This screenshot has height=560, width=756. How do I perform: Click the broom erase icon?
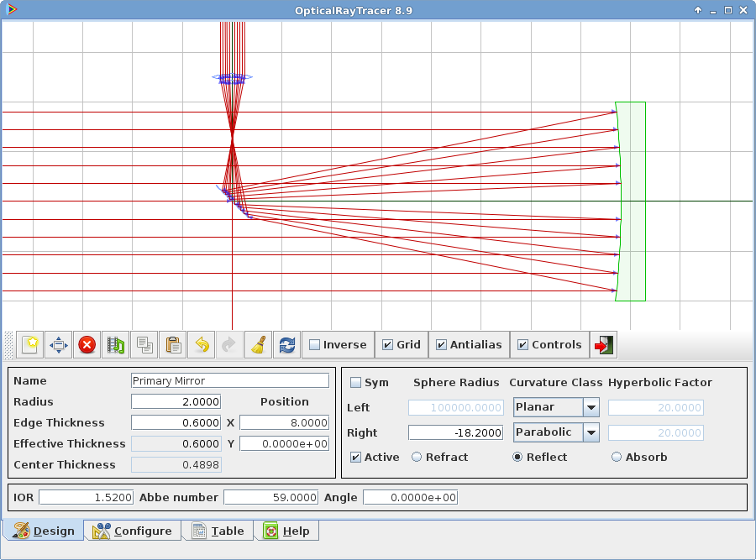point(259,345)
